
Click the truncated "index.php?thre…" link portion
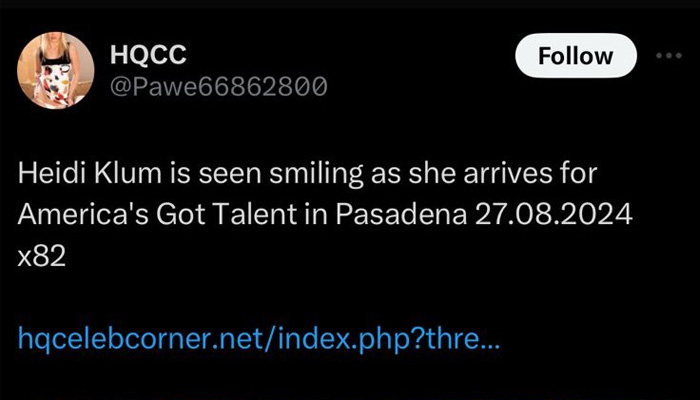tap(386, 340)
